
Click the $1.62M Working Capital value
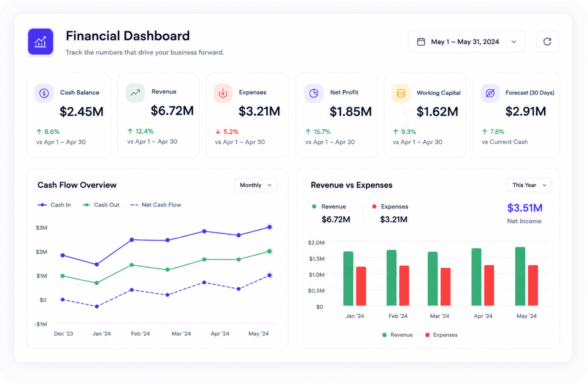point(437,112)
